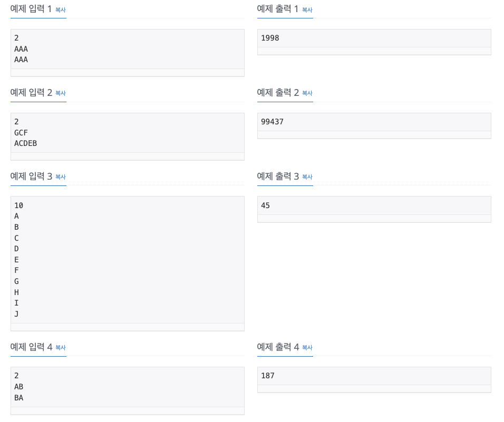This screenshot has width=504, height=422.
Task: Copy example input 4 (복사)
Action: point(61,348)
